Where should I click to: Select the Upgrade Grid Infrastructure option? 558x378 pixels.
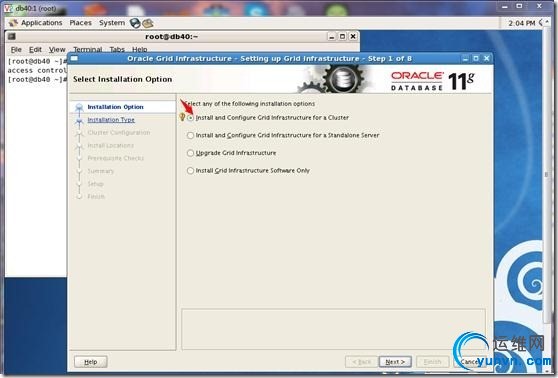(191, 153)
